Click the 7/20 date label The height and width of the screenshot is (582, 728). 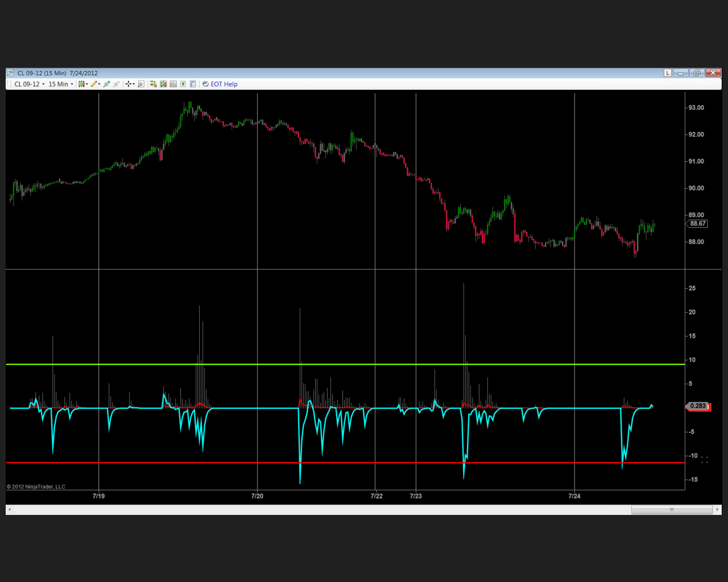coord(257,496)
